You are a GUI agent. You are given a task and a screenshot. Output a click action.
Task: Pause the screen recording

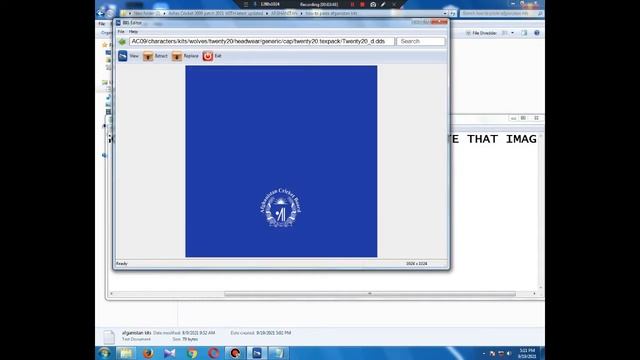[352, 4]
